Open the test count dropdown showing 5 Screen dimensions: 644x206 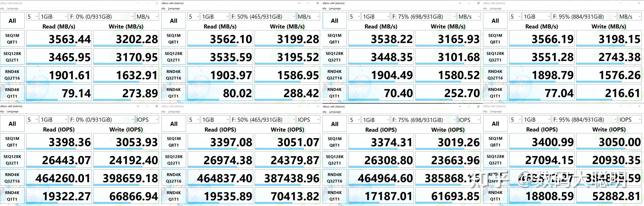click(32, 16)
